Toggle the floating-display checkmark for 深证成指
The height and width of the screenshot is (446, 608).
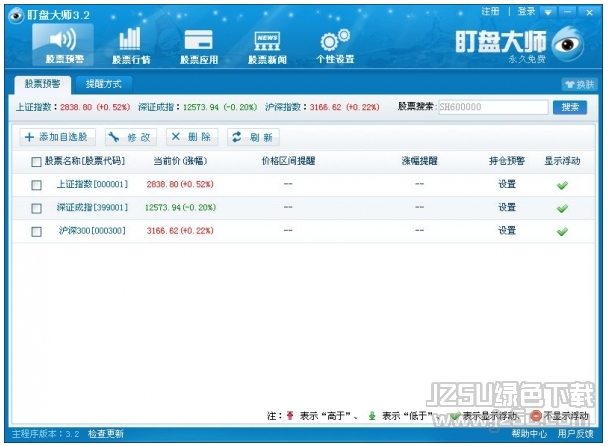(562, 209)
